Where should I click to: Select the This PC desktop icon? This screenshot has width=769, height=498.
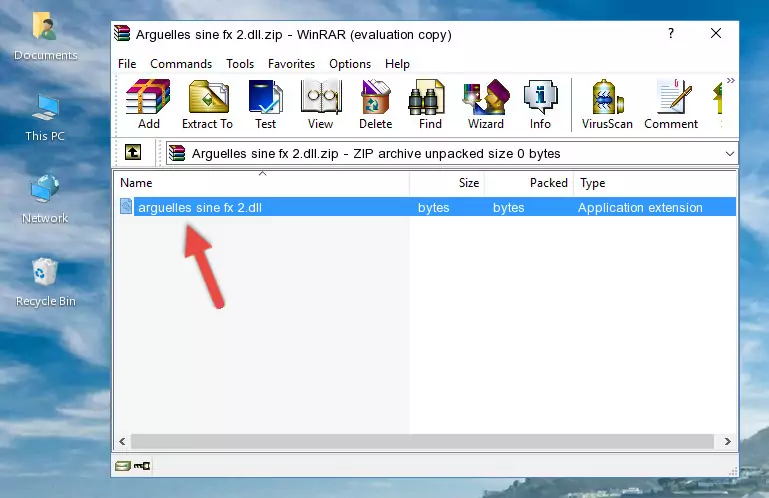[45, 118]
